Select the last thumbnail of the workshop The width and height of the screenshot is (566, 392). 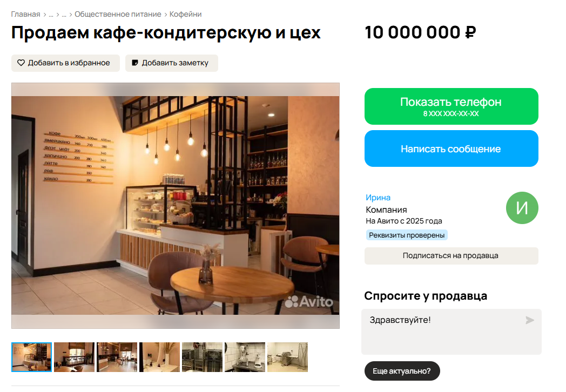pyautogui.click(x=287, y=357)
